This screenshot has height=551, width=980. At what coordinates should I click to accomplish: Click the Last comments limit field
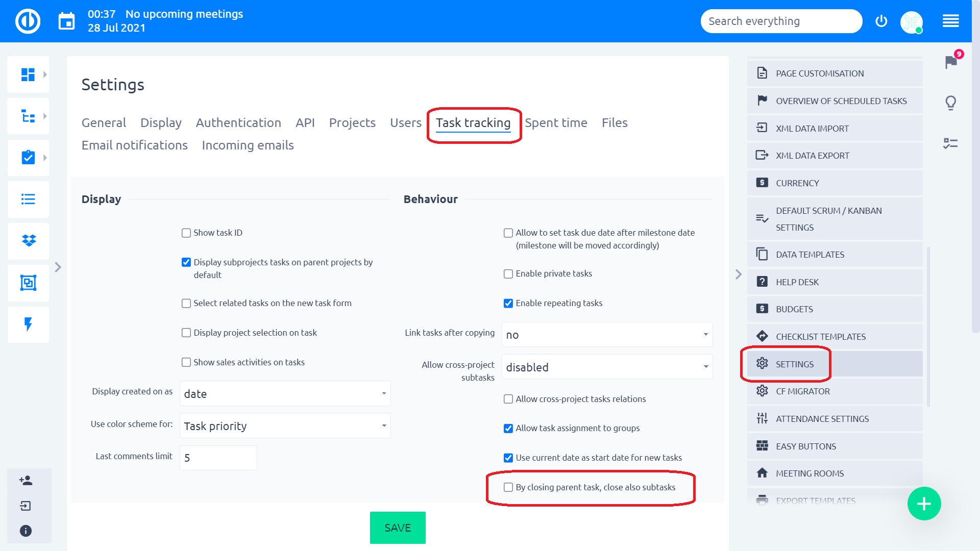[218, 458]
